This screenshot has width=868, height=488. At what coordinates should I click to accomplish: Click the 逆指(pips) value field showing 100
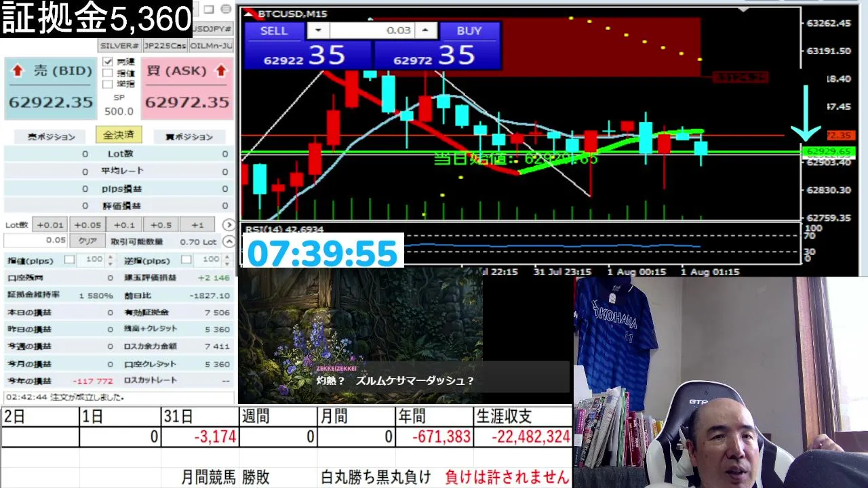(x=207, y=260)
